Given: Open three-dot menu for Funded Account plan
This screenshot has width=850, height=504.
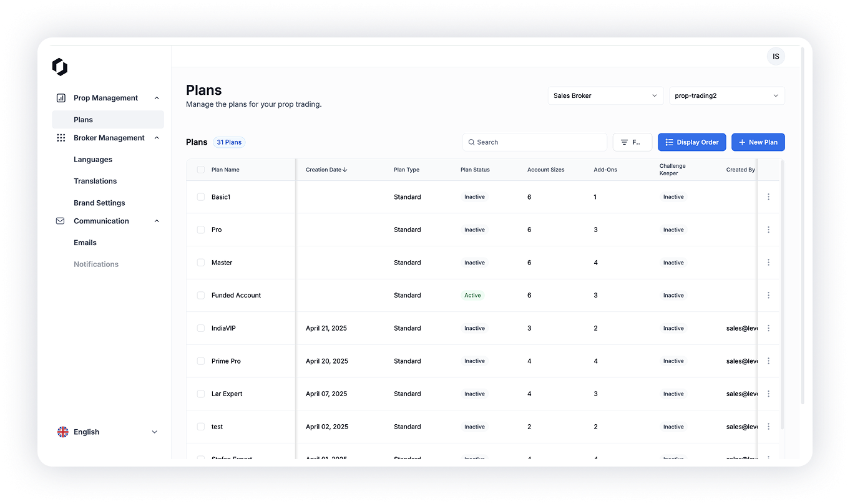Looking at the screenshot, I should (x=768, y=296).
